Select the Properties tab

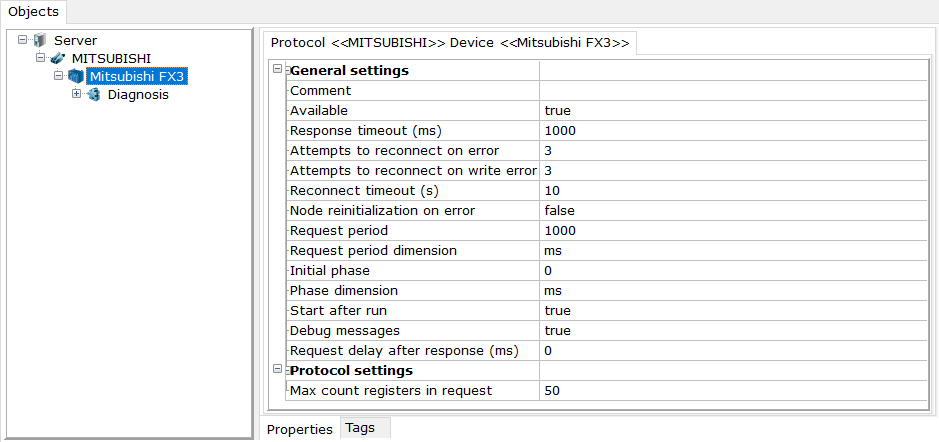pos(299,429)
